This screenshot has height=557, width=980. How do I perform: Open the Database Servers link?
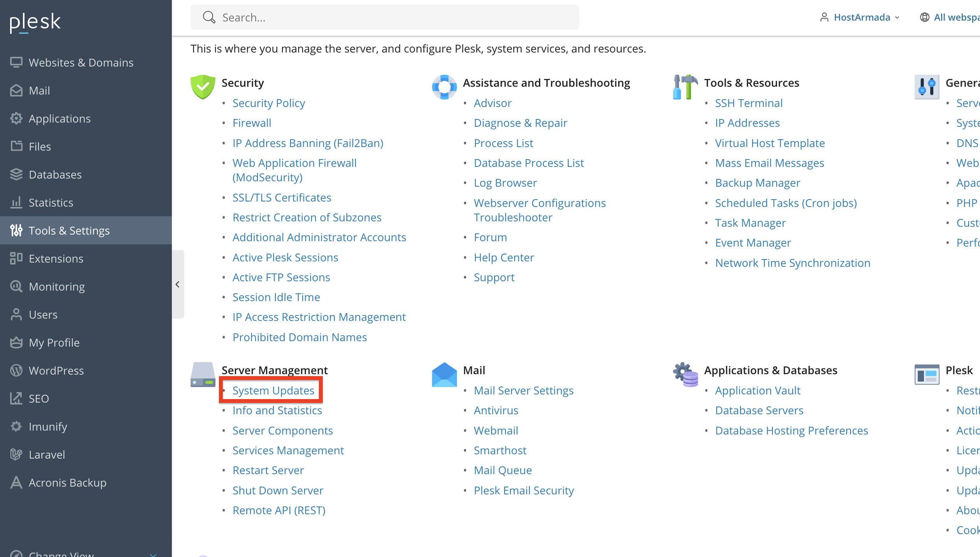click(759, 410)
